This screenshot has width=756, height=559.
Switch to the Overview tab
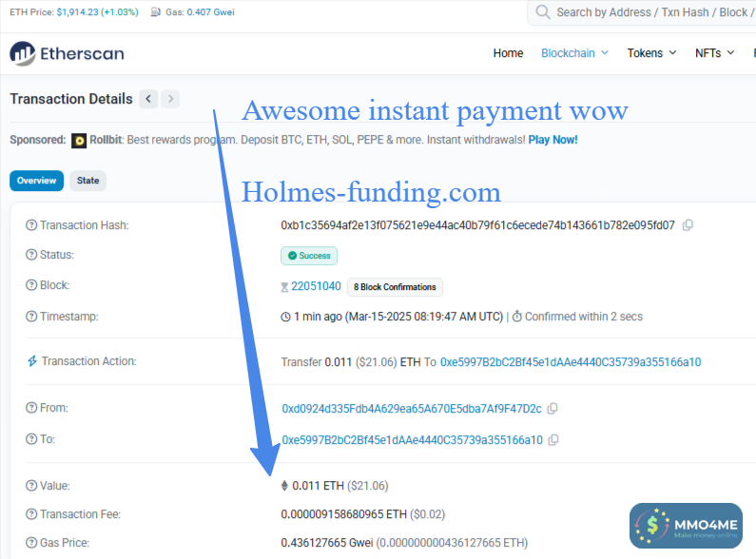click(x=37, y=181)
